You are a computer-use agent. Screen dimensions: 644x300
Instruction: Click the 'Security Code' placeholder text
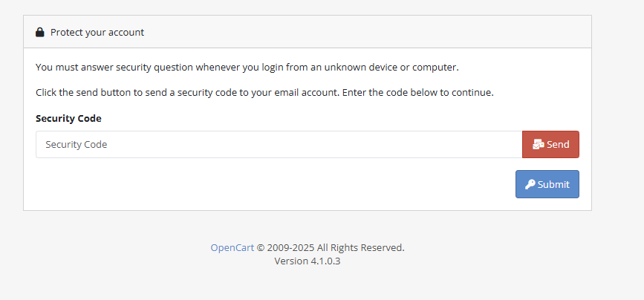[x=77, y=145]
